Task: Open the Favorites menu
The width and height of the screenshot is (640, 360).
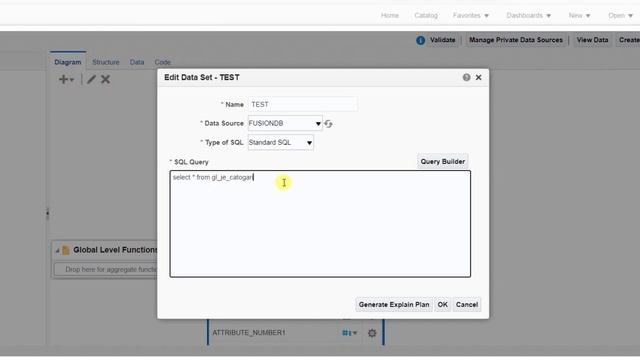Action: (x=471, y=16)
